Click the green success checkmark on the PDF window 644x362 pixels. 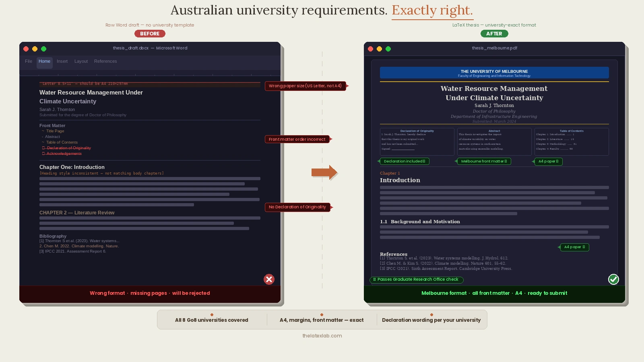click(613, 279)
